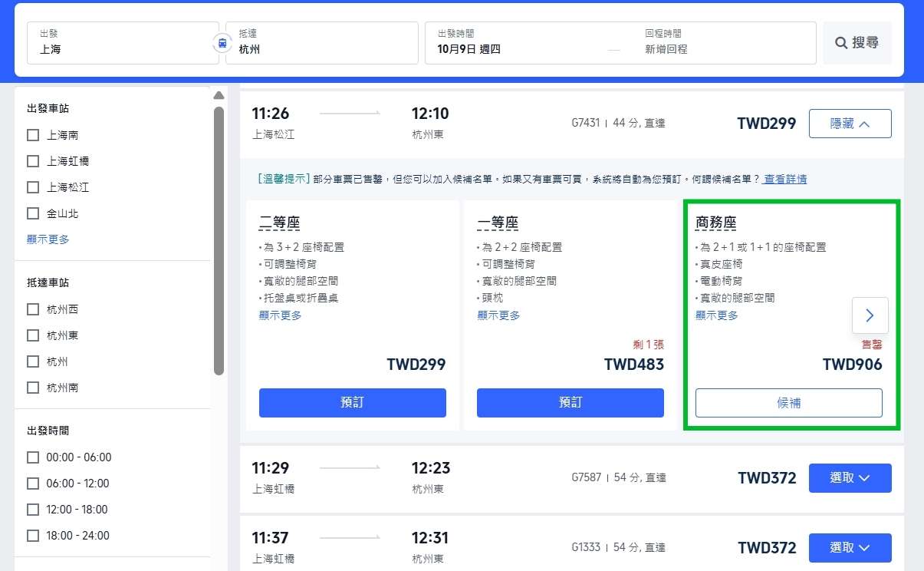This screenshot has height=571, width=924.
Task: Expand the G7587 train with 選取
Action: click(850, 478)
